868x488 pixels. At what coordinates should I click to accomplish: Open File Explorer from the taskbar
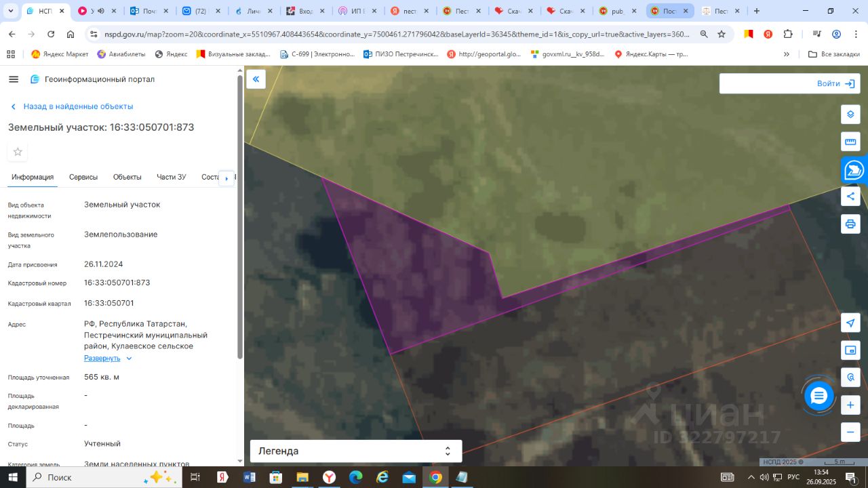pos(302,477)
